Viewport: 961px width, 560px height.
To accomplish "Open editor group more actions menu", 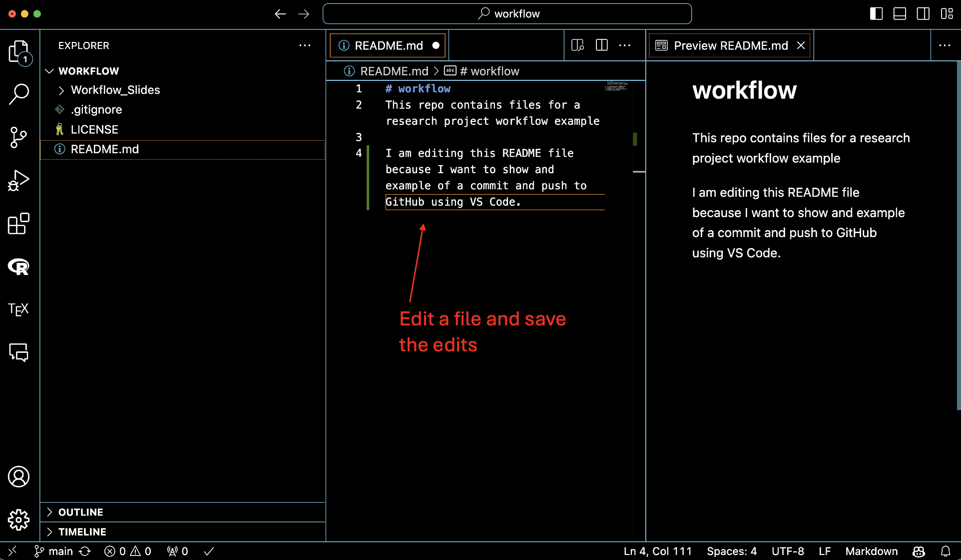I will coord(625,45).
